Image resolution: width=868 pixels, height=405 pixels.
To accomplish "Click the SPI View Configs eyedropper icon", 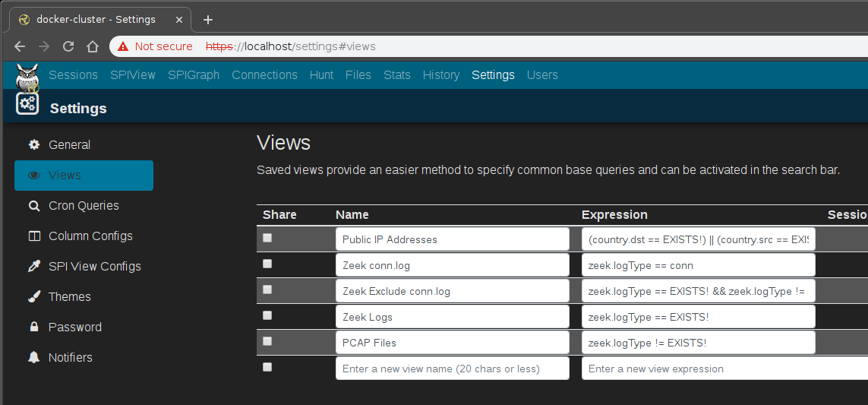I will click(x=34, y=267).
